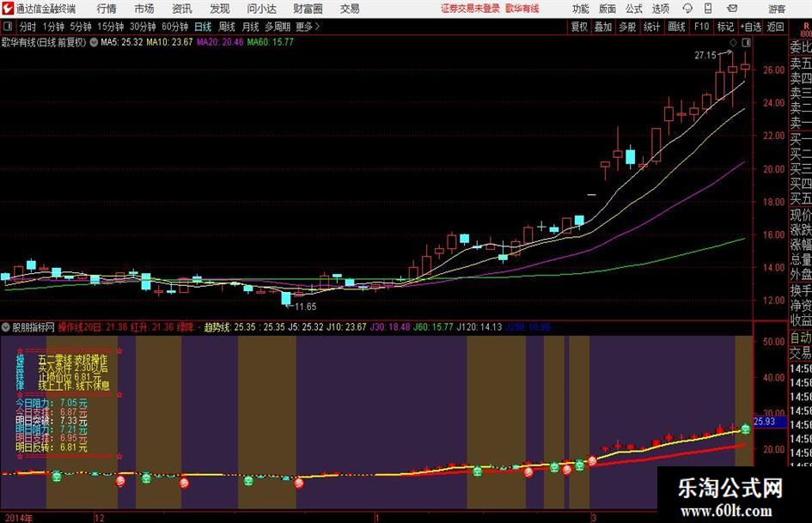Screen dimensions: 812x523
Task: Open the 功能 menu
Action: point(581,9)
